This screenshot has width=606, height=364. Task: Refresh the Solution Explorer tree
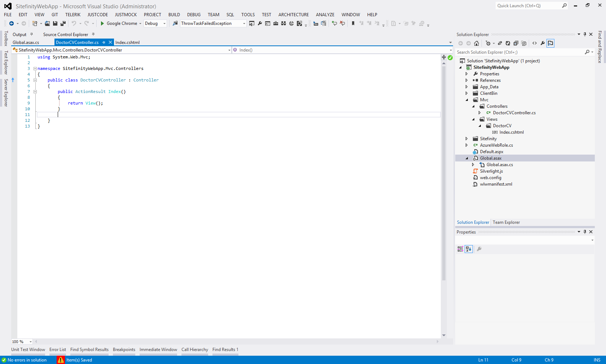(x=508, y=43)
